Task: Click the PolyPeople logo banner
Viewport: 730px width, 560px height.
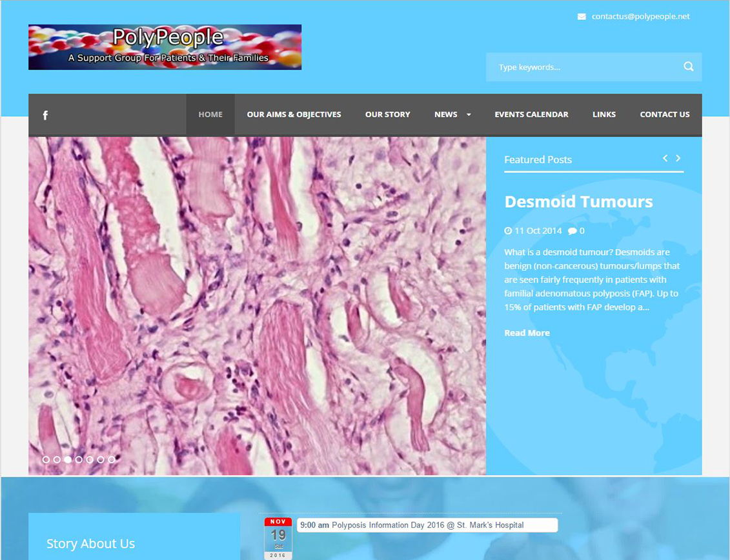Action: (165, 47)
